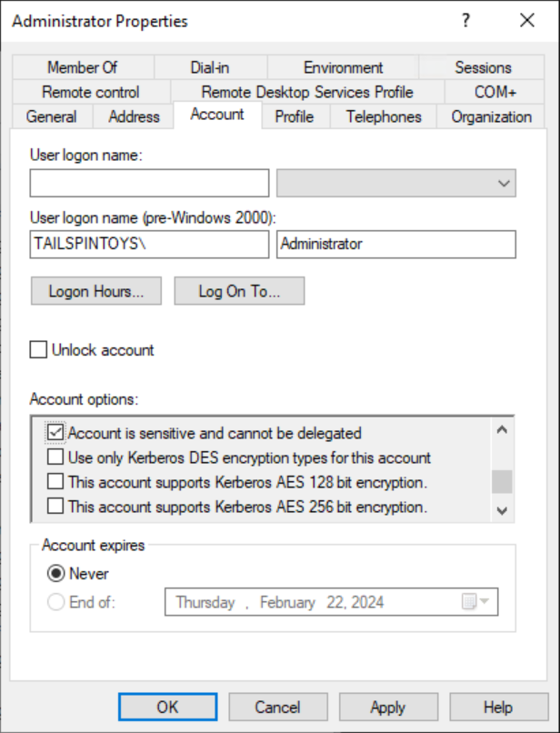Image resolution: width=560 pixels, height=733 pixels.
Task: Close the Administrator Properties dialog
Action: [527, 21]
